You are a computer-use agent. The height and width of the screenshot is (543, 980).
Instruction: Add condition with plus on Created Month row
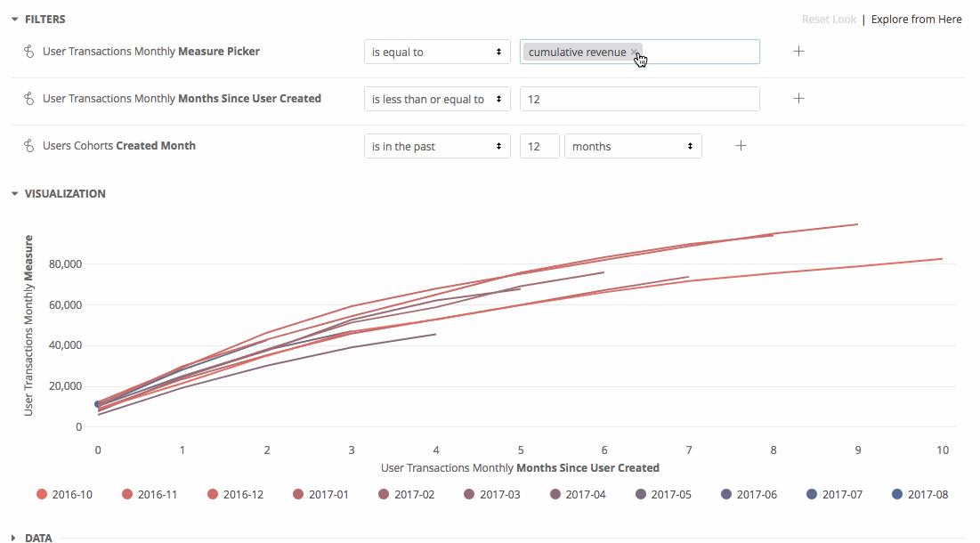point(741,146)
